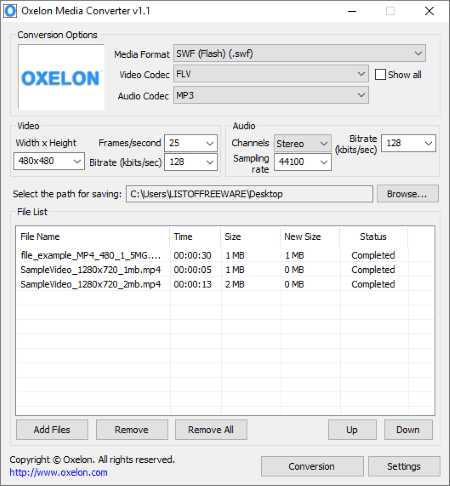This screenshot has width=450, height=486.
Task: Minimize the Oxelon Media Converter window
Action: point(352,11)
